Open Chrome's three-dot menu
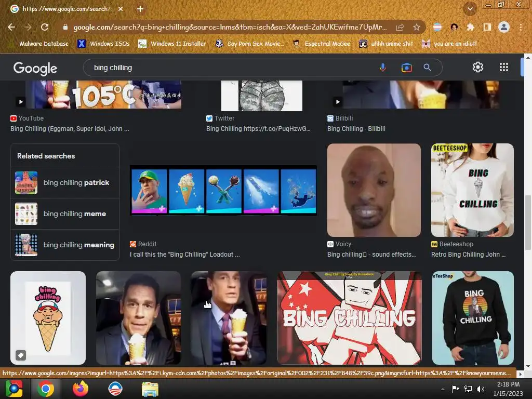Viewport: 532px width, 399px height. coord(521,27)
